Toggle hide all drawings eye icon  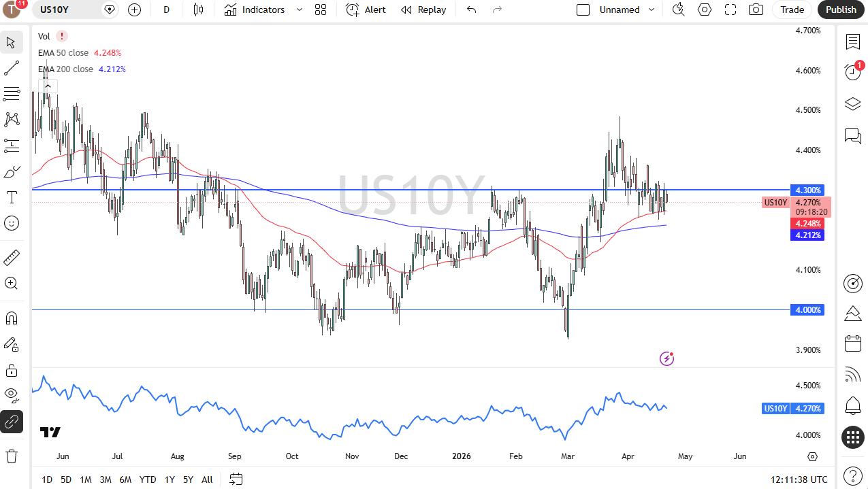tap(12, 396)
